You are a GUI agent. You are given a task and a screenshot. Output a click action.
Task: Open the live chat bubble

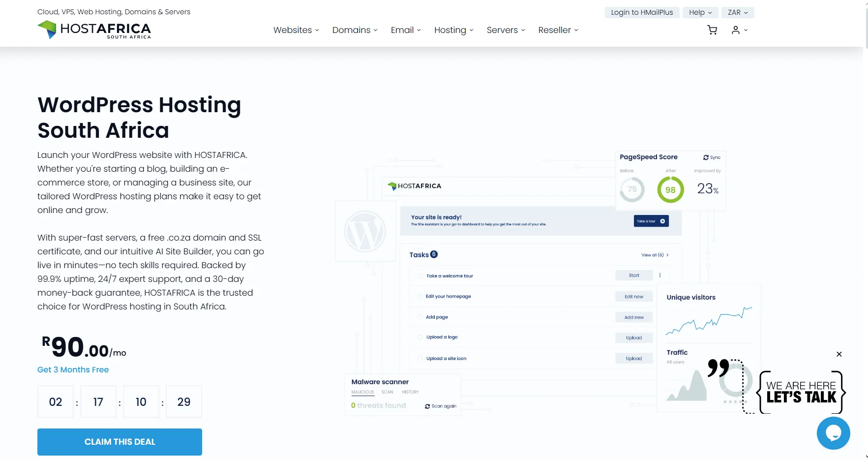click(833, 433)
